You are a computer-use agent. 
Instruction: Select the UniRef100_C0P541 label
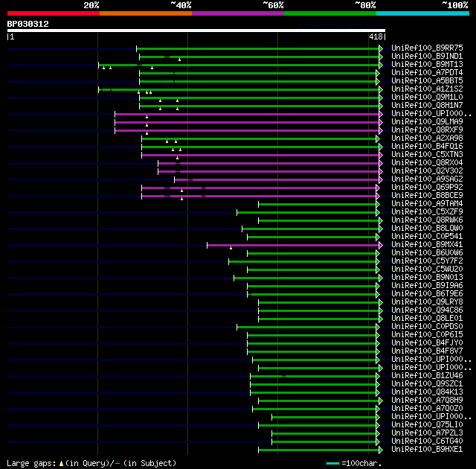pos(427,237)
